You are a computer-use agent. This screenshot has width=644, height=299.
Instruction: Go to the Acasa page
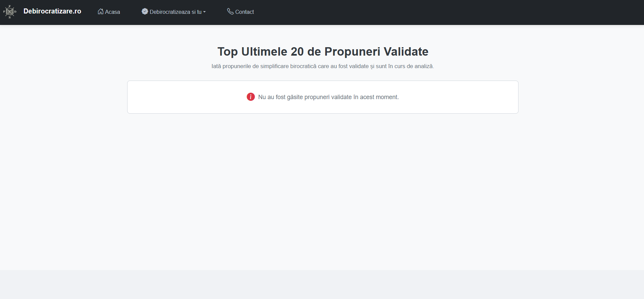[x=112, y=12]
